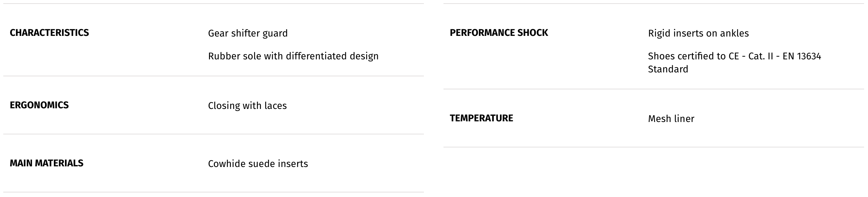Select the Mesh liner text
Image resolution: width=868 pixels, height=197 pixels.
(671, 119)
